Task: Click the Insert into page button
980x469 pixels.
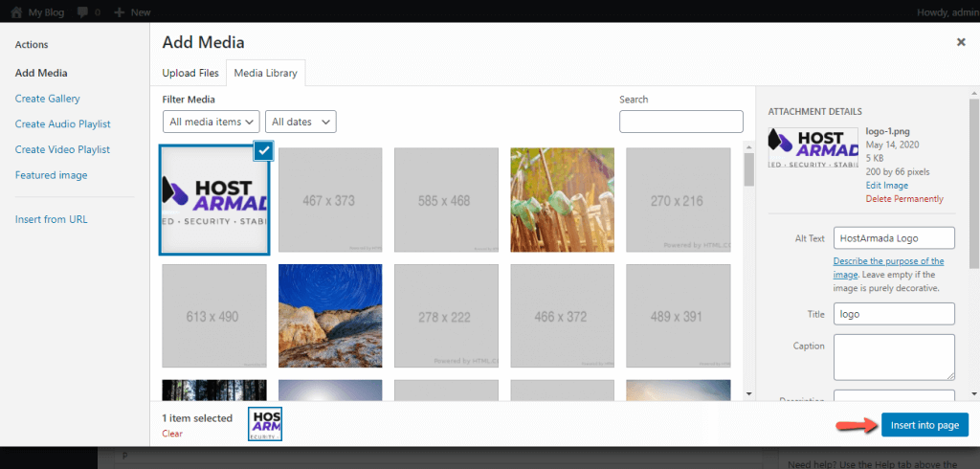Action: (924, 425)
